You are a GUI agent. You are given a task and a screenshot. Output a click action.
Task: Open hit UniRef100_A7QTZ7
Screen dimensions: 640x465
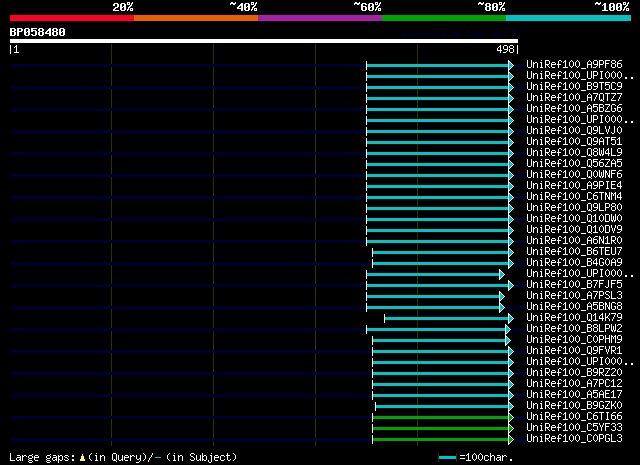pyautogui.click(x=574, y=98)
